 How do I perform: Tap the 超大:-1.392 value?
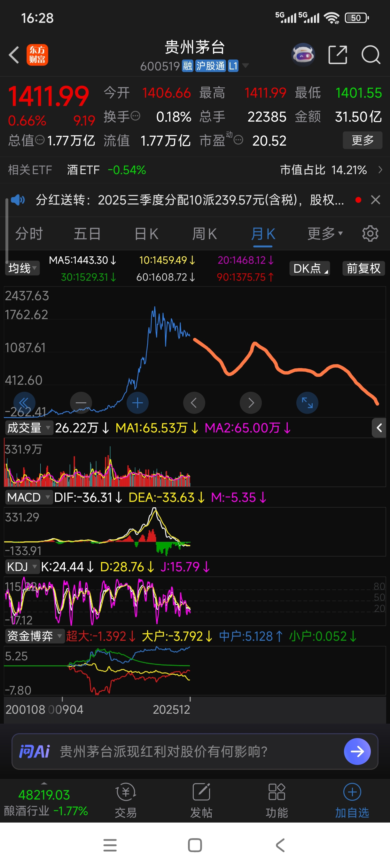(x=101, y=636)
